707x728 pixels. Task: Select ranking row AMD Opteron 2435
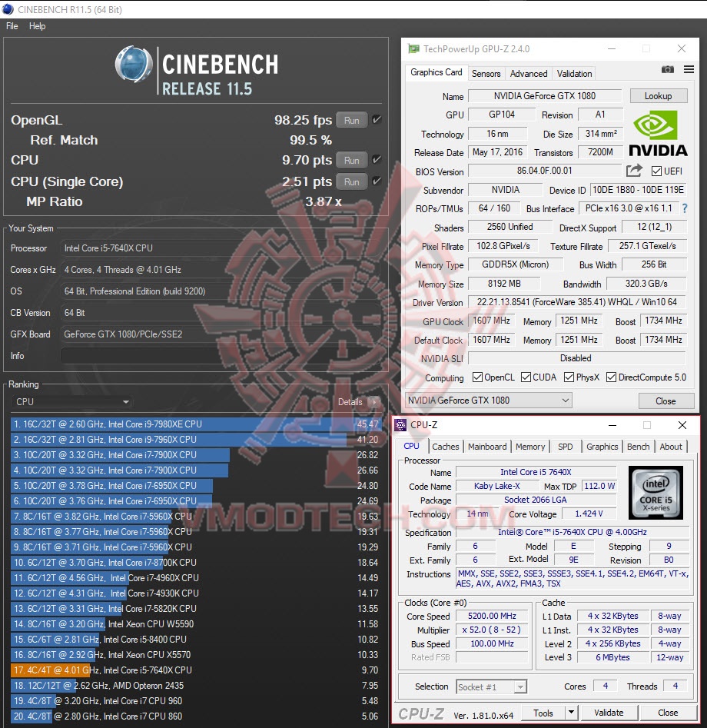[195, 685]
